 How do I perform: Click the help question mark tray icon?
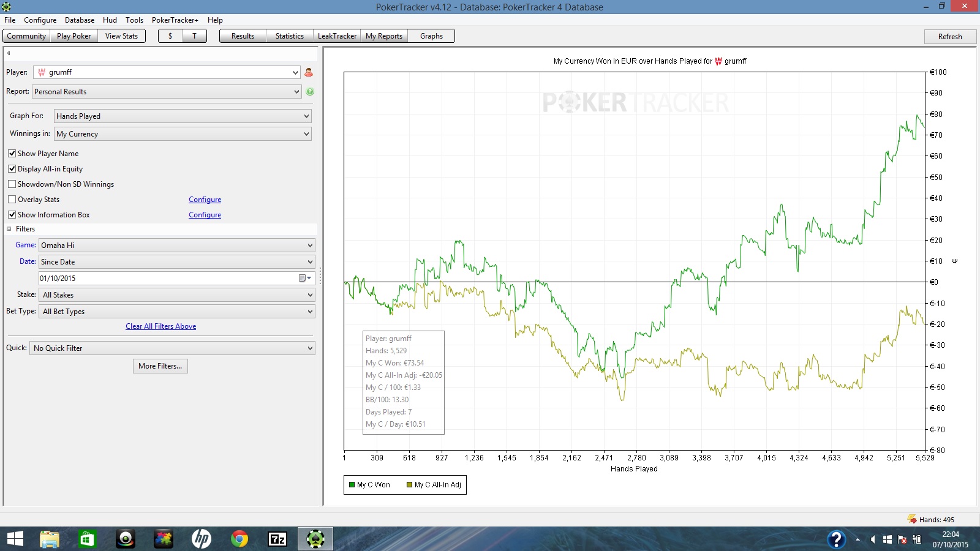836,539
